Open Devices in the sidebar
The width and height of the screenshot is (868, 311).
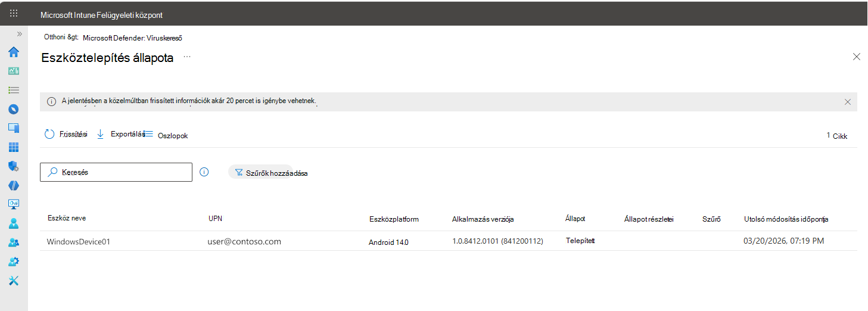point(14,128)
